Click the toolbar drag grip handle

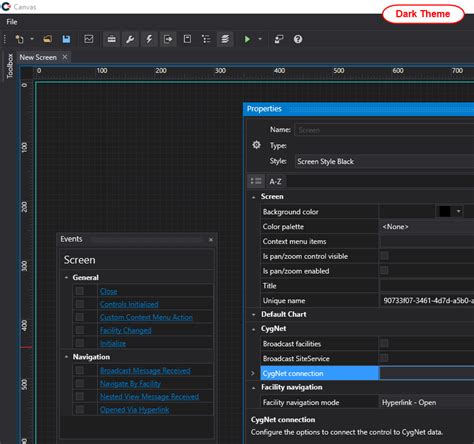(x=5, y=39)
